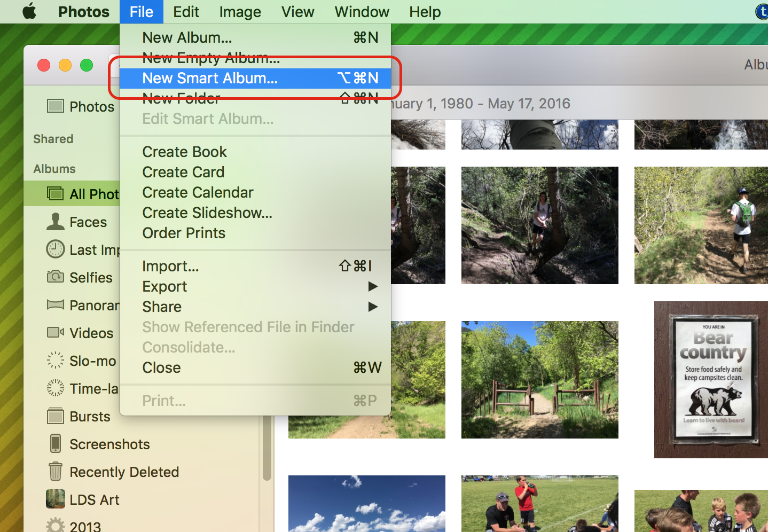Image resolution: width=768 pixels, height=532 pixels.
Task: Choose New Album… from File menu
Action: pos(255,37)
